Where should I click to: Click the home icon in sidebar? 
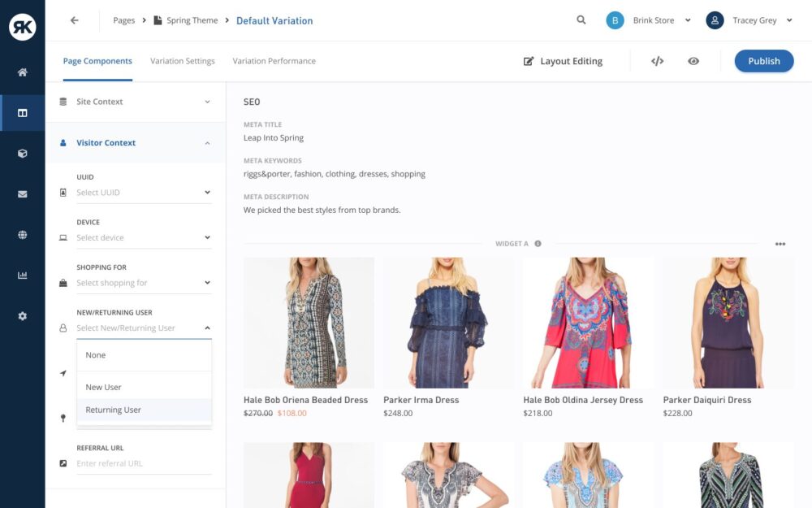(x=22, y=72)
